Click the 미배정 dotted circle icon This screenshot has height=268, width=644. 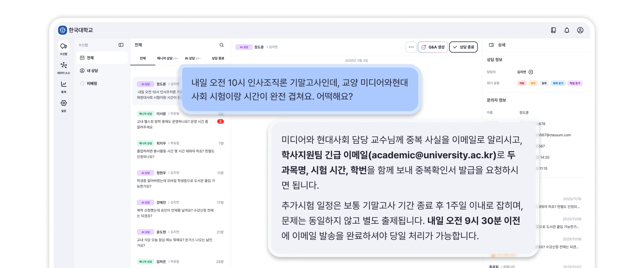click(82, 83)
